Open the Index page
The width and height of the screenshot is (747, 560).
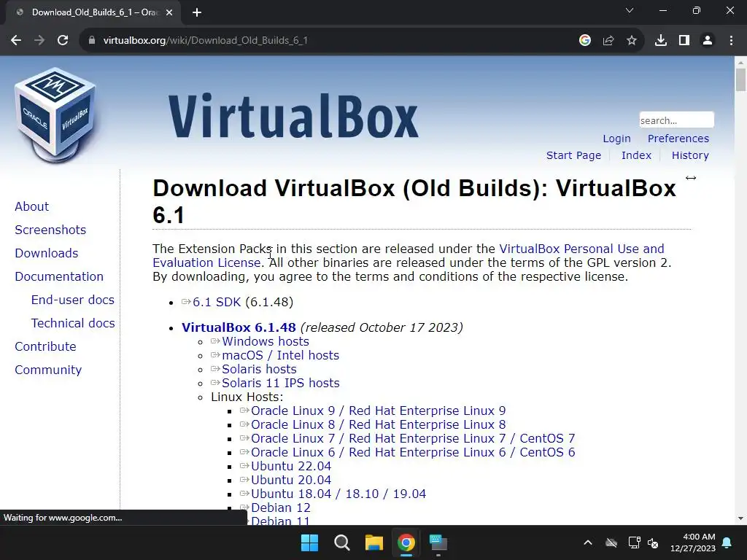click(x=636, y=155)
